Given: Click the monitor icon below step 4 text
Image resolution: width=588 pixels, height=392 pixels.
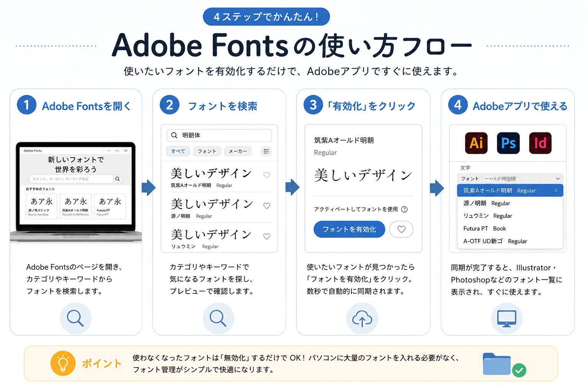Looking at the screenshot, I should click(x=507, y=318).
